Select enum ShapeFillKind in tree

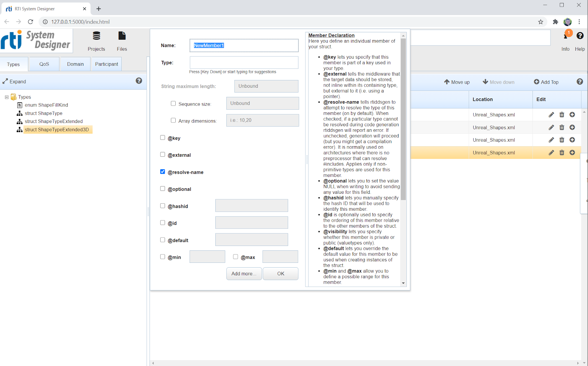(46, 105)
